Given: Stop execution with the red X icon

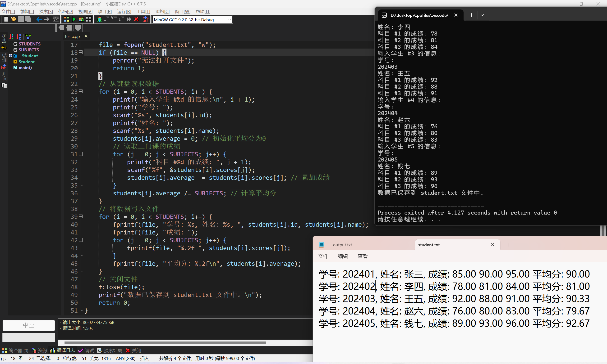Looking at the screenshot, I should coord(136,19).
